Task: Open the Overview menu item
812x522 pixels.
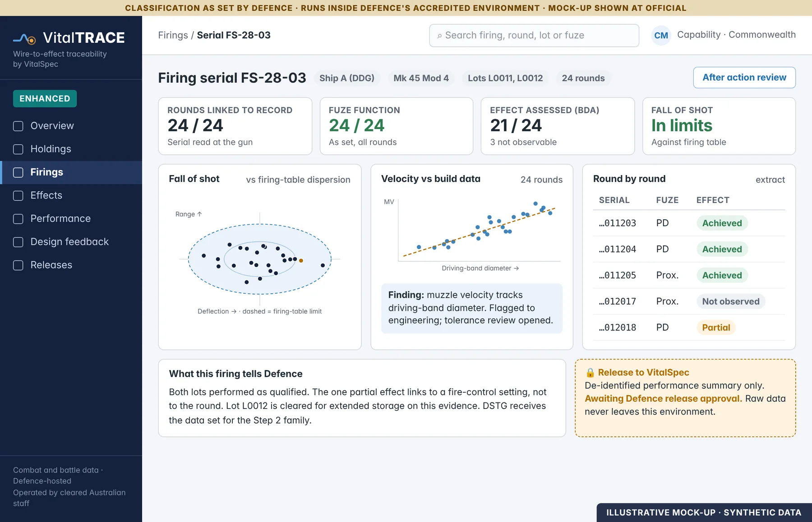Action: coord(71,126)
